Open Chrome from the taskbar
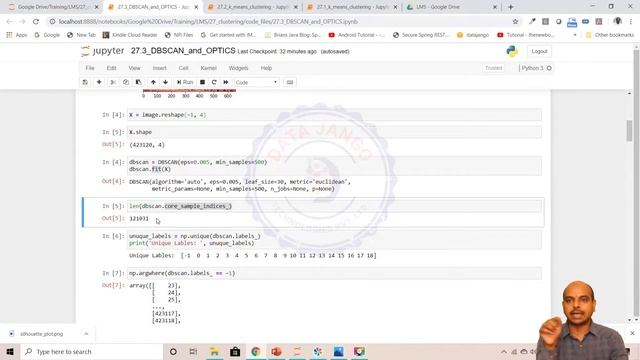The width and height of the screenshot is (640, 360). coord(256,351)
